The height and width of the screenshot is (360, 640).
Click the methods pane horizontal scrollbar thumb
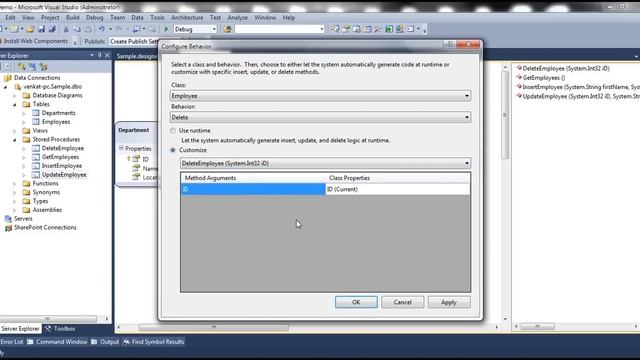(x=538, y=327)
